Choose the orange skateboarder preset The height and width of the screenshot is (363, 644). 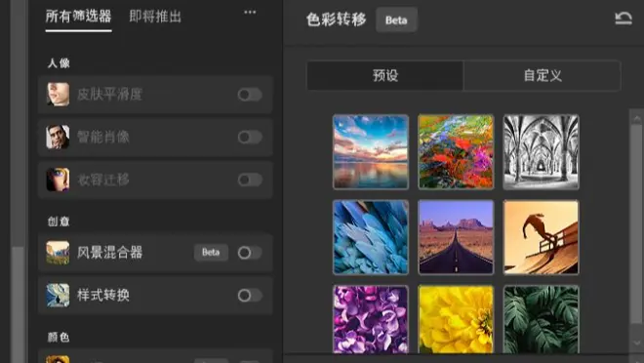click(541, 237)
